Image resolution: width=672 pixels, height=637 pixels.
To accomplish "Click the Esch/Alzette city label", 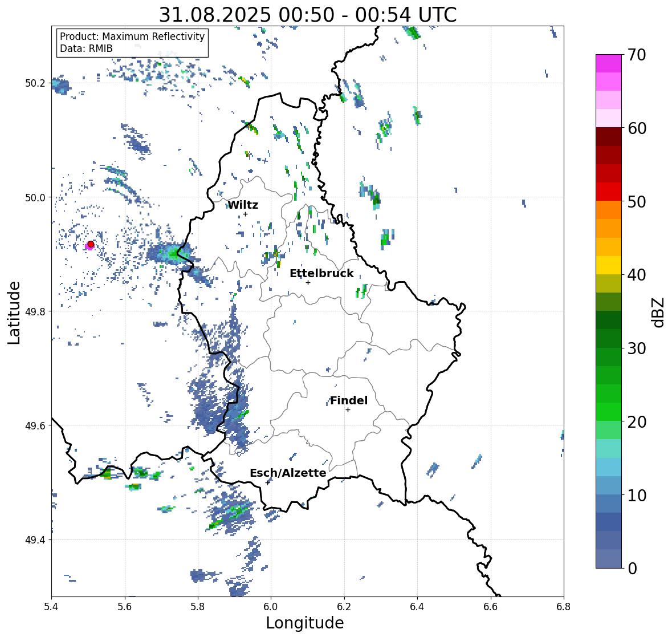I will click(288, 473).
